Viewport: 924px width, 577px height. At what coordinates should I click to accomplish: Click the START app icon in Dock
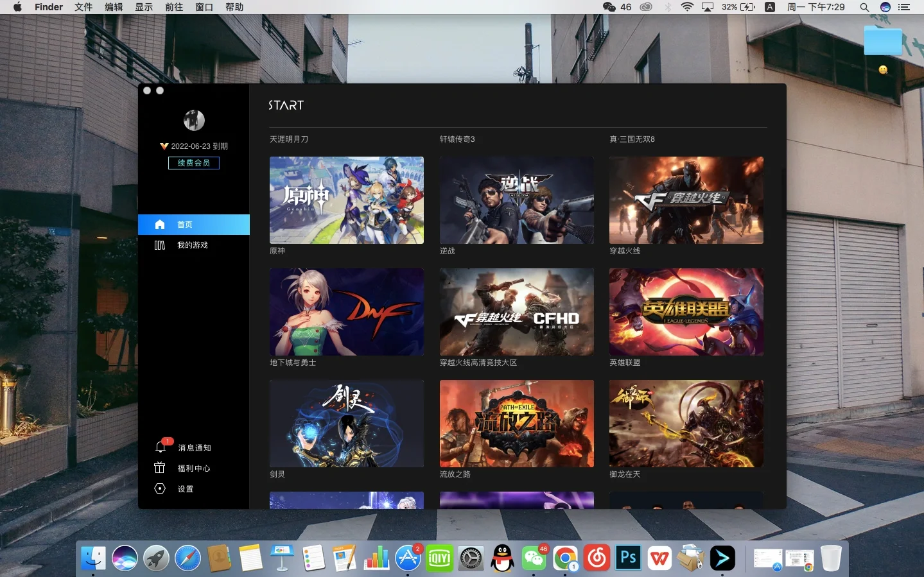[722, 558]
